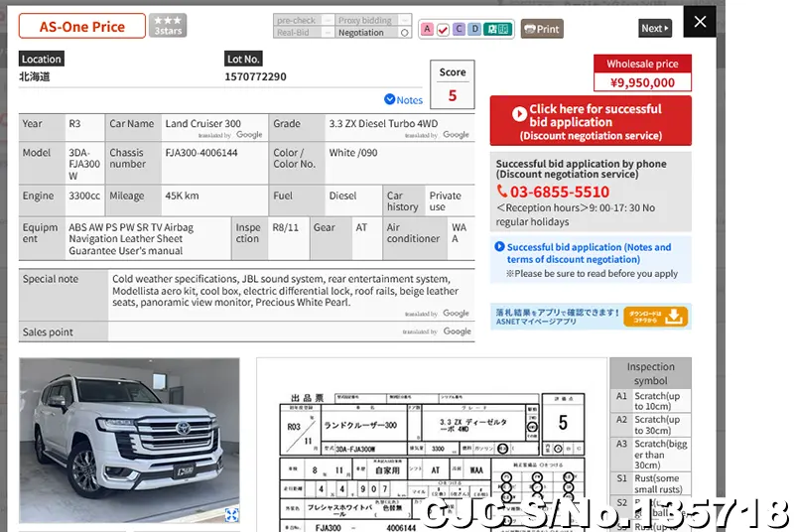Click the blue D marker icon
The width and height of the screenshot is (794, 532).
(x=474, y=30)
